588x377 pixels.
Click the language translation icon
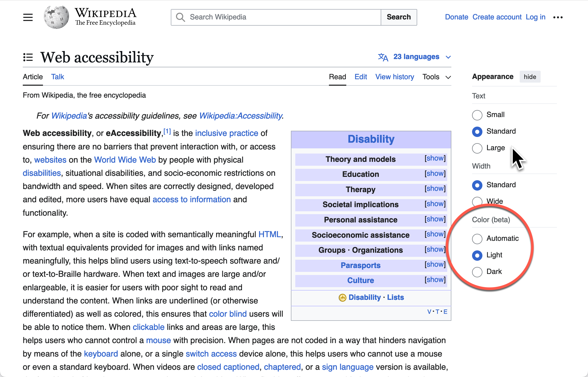coord(383,57)
